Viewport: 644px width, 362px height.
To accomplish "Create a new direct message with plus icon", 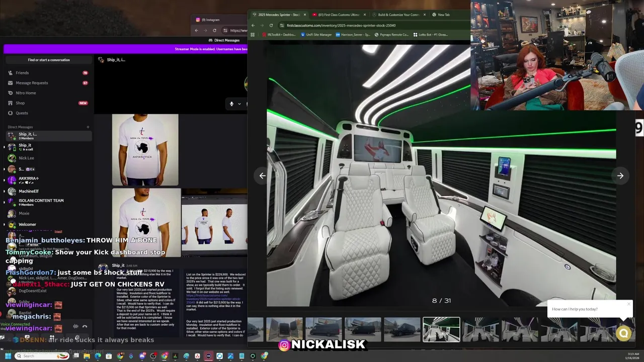I will pos(88,127).
